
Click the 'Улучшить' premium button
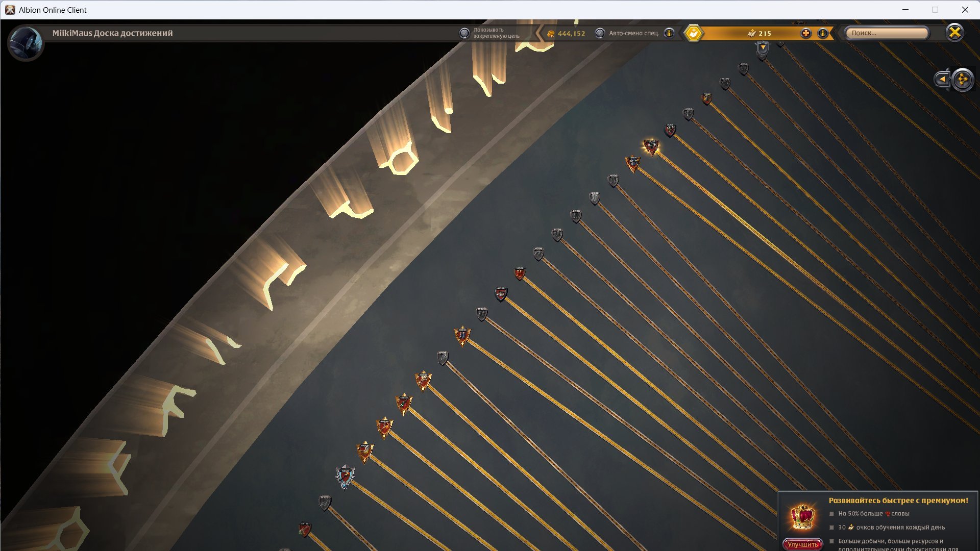[803, 544]
